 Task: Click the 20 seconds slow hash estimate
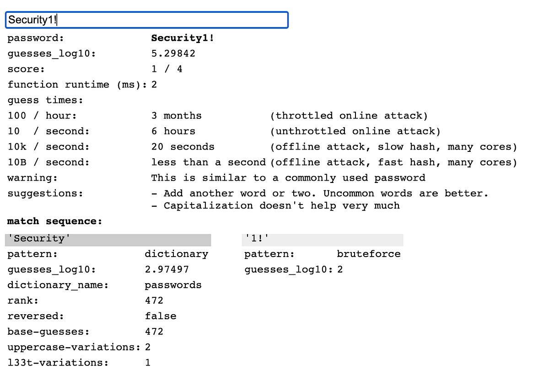(183, 147)
